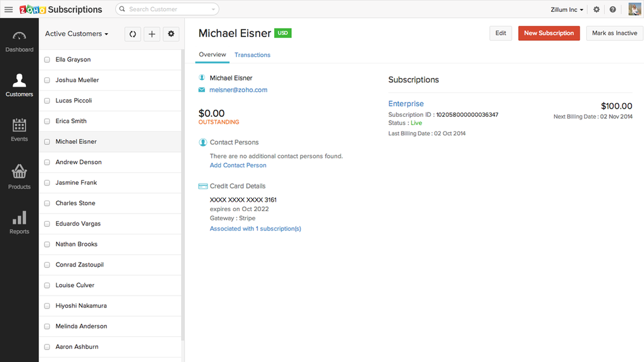Open the Add Contact Person link
644x362 pixels.
click(238, 165)
